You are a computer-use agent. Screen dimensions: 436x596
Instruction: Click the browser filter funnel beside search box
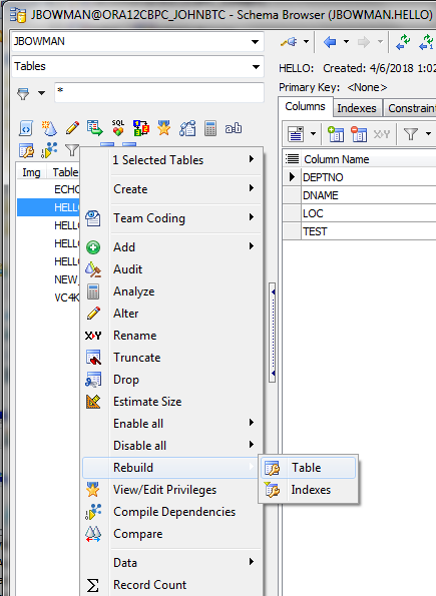(x=23, y=93)
